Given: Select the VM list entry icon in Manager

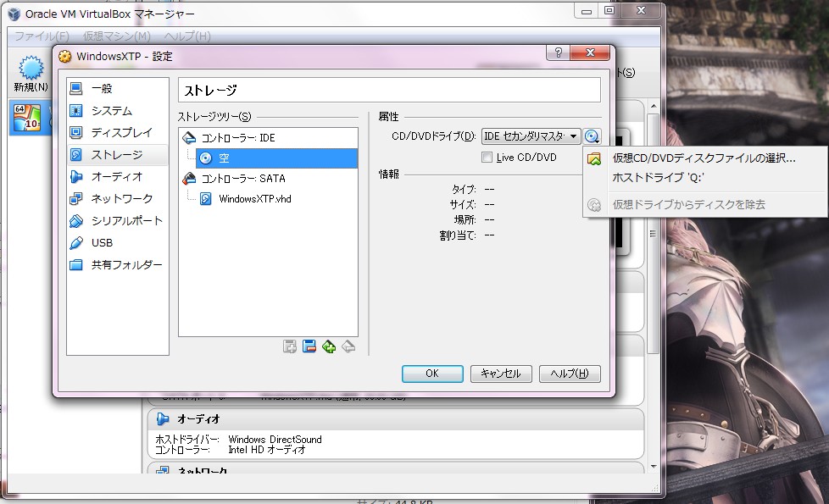Looking at the screenshot, I should pos(27,117).
